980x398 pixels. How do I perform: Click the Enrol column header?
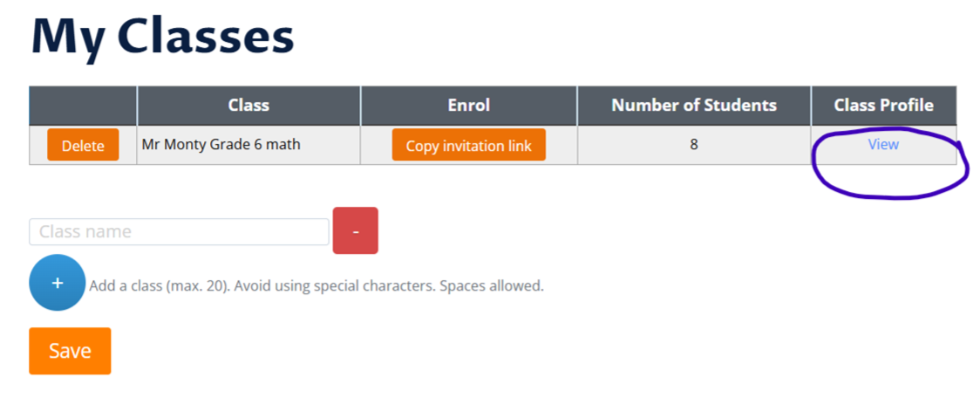click(x=468, y=106)
